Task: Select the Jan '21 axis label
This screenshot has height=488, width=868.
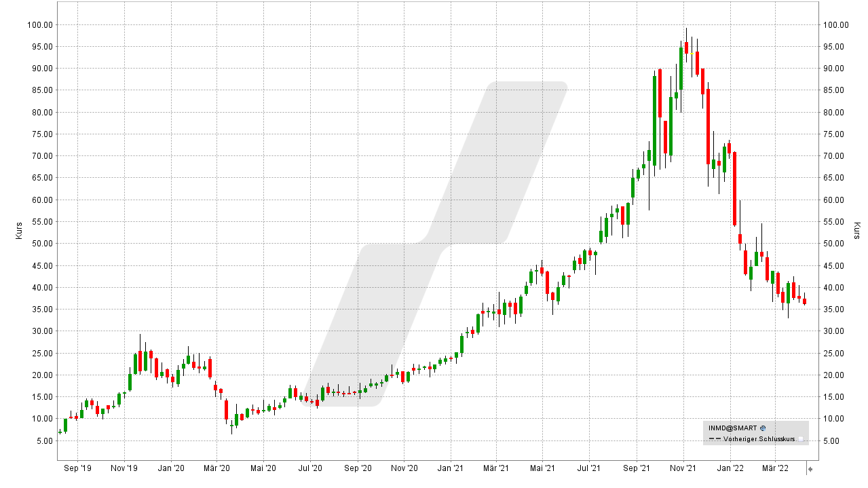Action: (x=450, y=468)
